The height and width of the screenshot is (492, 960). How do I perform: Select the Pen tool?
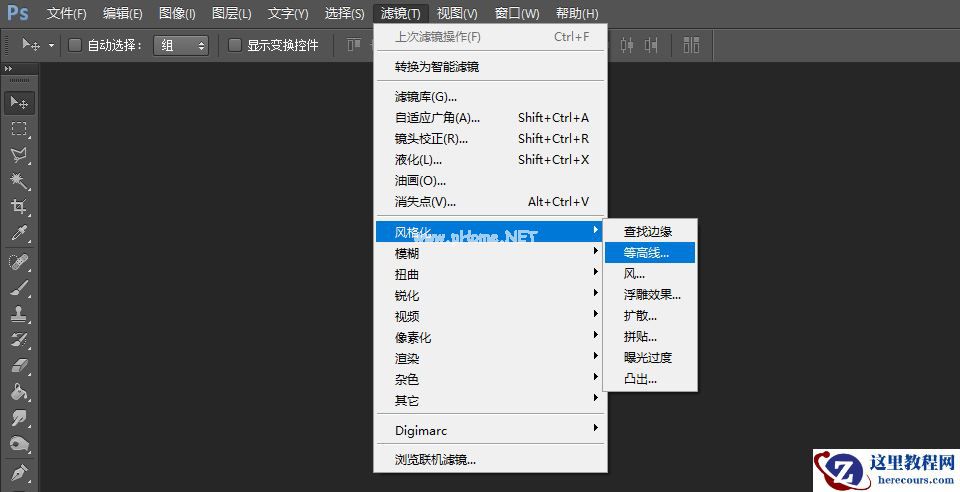click(19, 472)
